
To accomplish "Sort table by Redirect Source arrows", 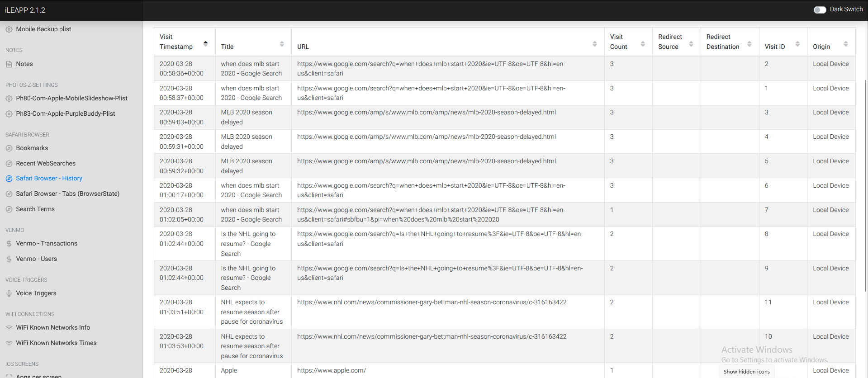I will tap(691, 44).
